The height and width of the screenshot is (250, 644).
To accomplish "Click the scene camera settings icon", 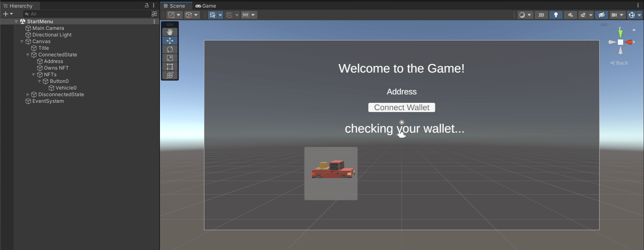I will [614, 15].
